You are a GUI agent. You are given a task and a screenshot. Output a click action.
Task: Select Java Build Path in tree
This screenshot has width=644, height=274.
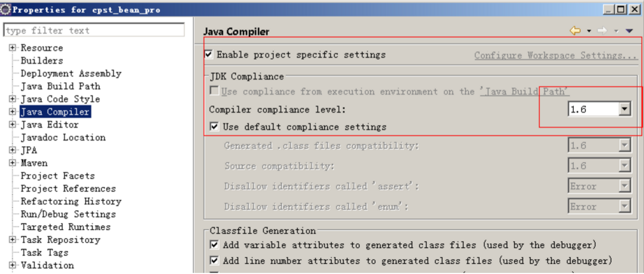[60, 86]
